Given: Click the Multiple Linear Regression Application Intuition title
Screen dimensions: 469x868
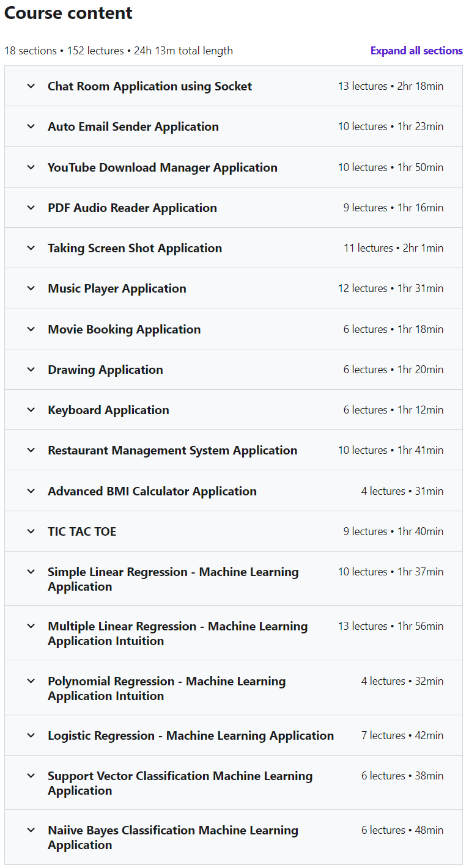Looking at the screenshot, I should [177, 633].
